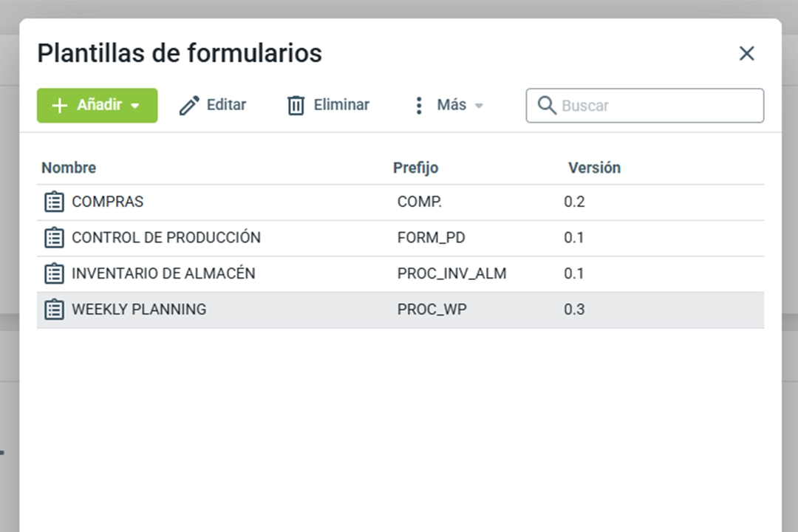Sort by the Nombre column header
The height and width of the screenshot is (532, 798).
[69, 168]
